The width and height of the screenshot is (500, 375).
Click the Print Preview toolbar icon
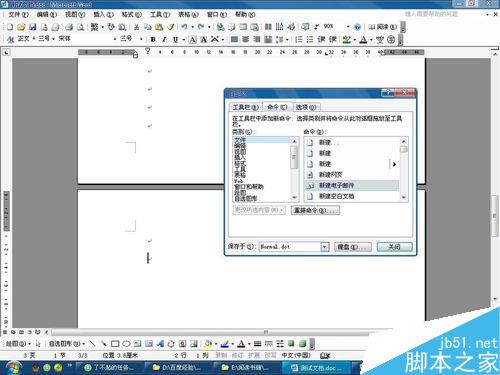coord(80,27)
